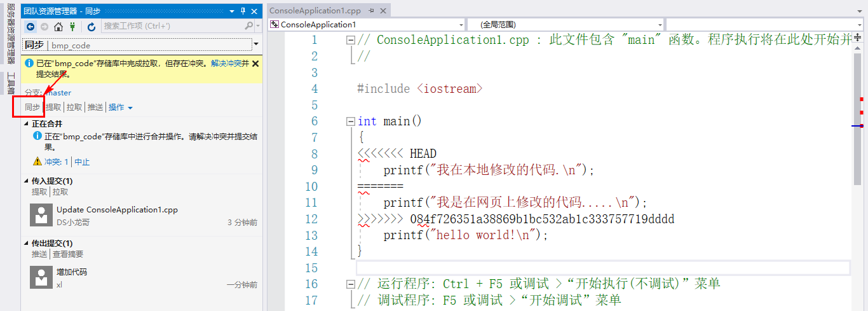Click the >>>>>>> 084f726351a... marker line
Image resolution: width=868 pixels, height=311 pixels.
pyautogui.click(x=515, y=219)
